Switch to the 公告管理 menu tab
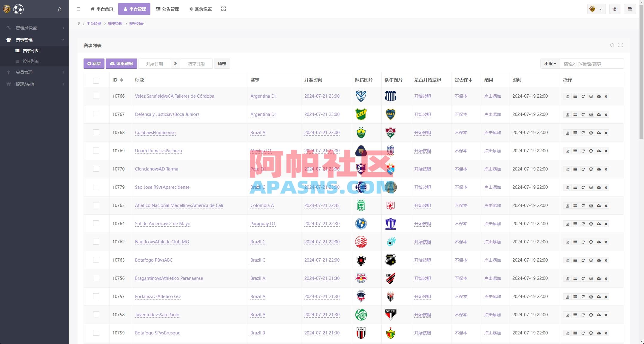The height and width of the screenshot is (344, 644). [x=167, y=9]
